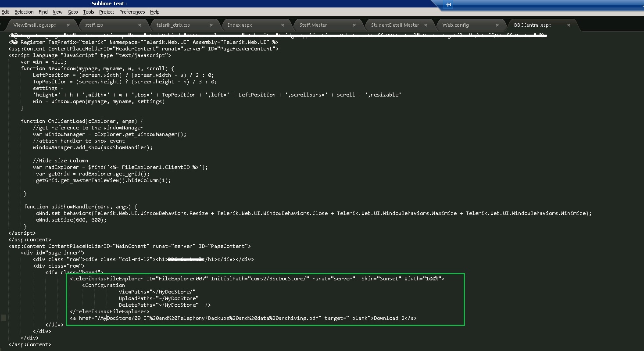Click the window.open(mypage, myname, settings) line
Screen dimensions: 644x351
[99, 101]
